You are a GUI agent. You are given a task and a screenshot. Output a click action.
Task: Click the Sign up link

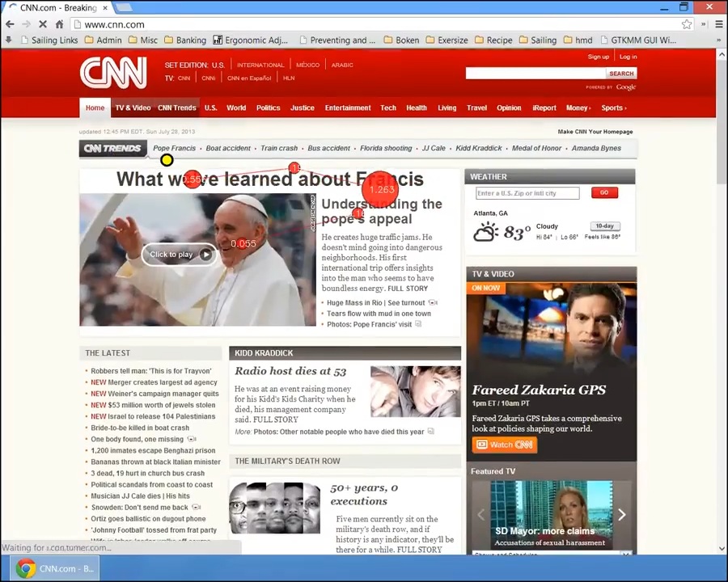[598, 57]
